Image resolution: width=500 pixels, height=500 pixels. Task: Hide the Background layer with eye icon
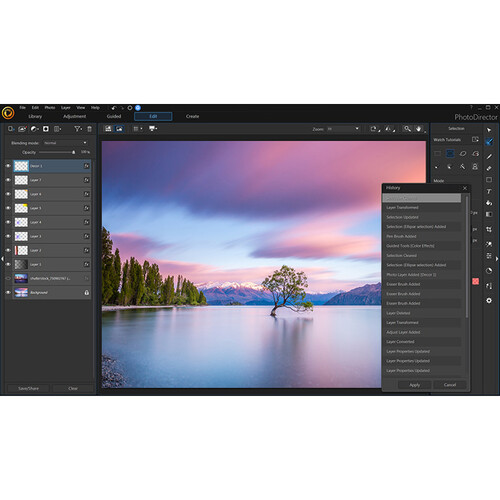8,292
